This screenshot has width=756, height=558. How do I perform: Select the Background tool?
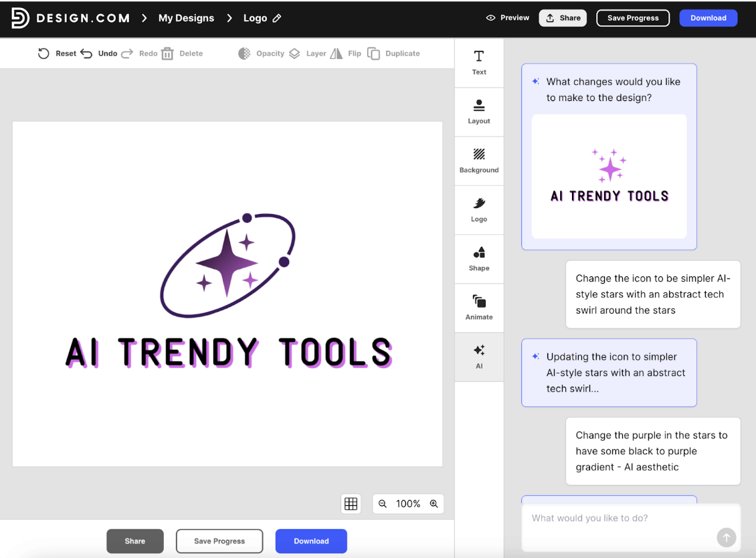tap(479, 161)
